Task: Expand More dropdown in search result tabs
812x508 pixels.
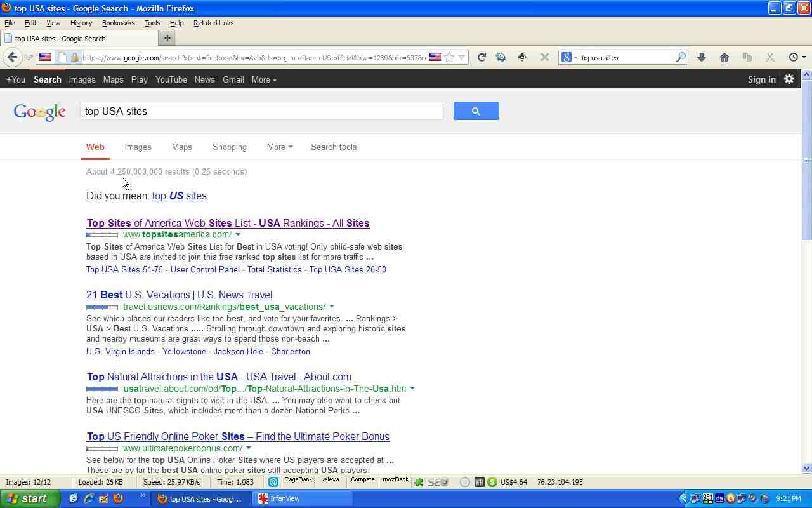Action: 280,147
